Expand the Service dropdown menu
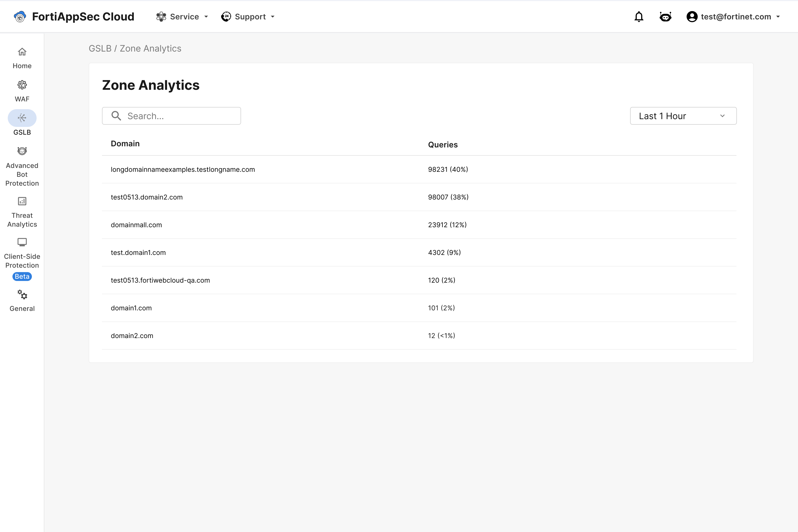Image resolution: width=798 pixels, height=532 pixels. point(182,17)
